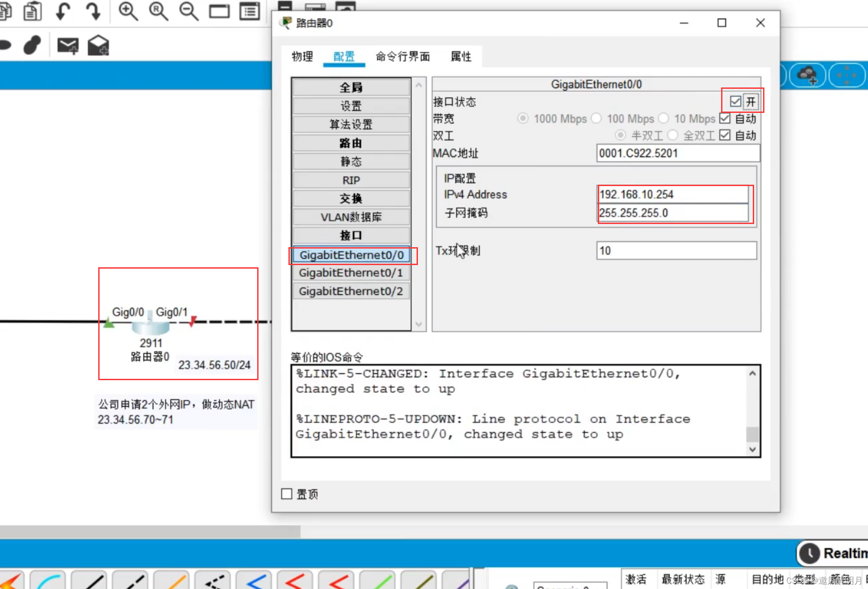Click the sidebar list scroll-up arrow
This screenshot has width=868, height=589.
[x=419, y=85]
